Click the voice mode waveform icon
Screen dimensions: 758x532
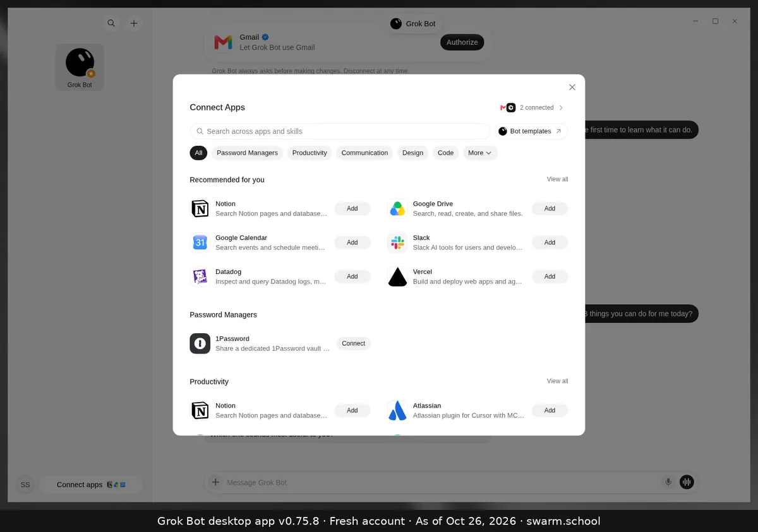pos(687,482)
